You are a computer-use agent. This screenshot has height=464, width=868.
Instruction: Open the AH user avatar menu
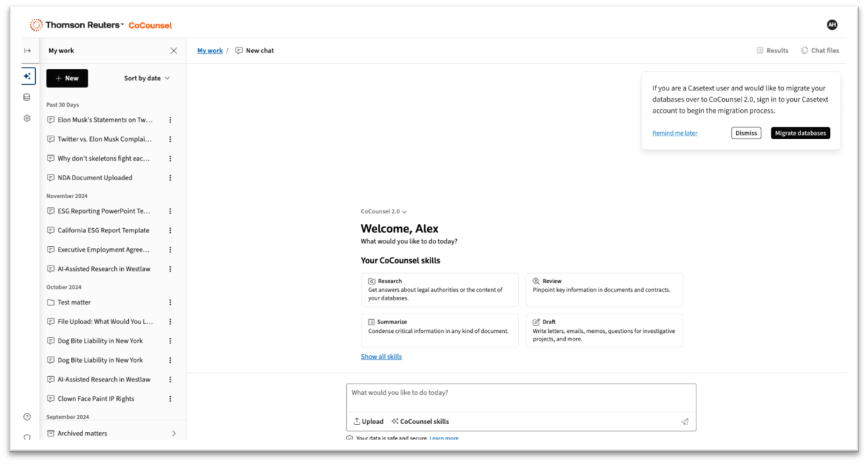(x=832, y=25)
